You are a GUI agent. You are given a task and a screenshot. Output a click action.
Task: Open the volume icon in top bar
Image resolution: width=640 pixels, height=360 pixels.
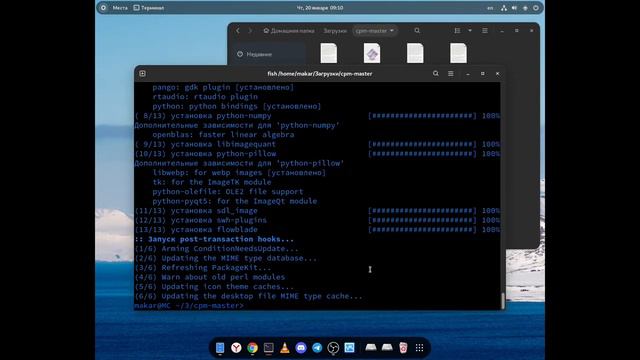tap(514, 8)
